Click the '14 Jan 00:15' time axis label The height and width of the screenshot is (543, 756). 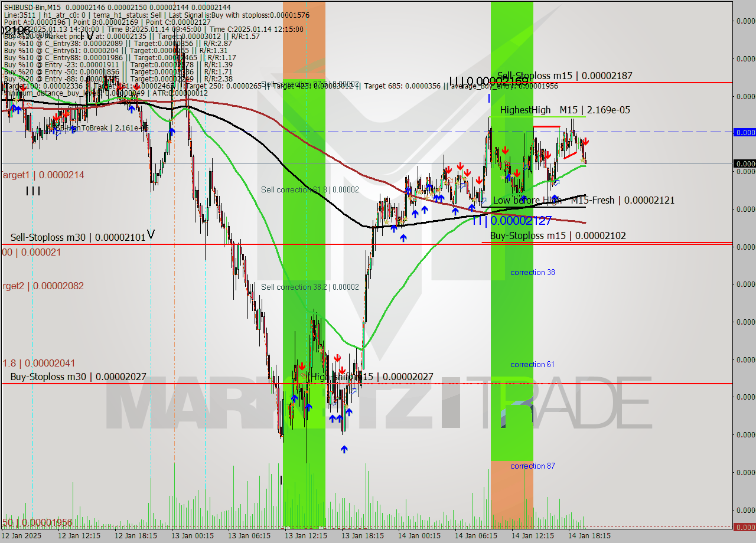(x=419, y=536)
